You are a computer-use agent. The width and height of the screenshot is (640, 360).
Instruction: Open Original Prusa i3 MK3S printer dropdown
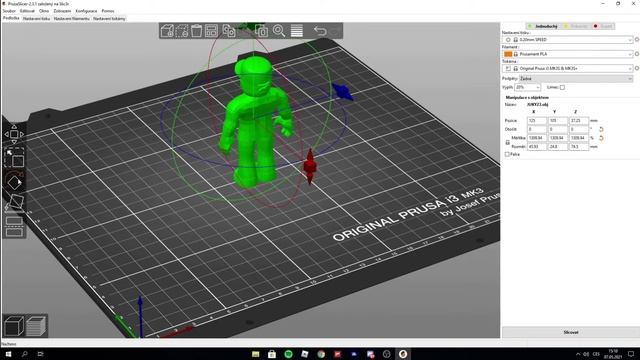[x=567, y=68]
